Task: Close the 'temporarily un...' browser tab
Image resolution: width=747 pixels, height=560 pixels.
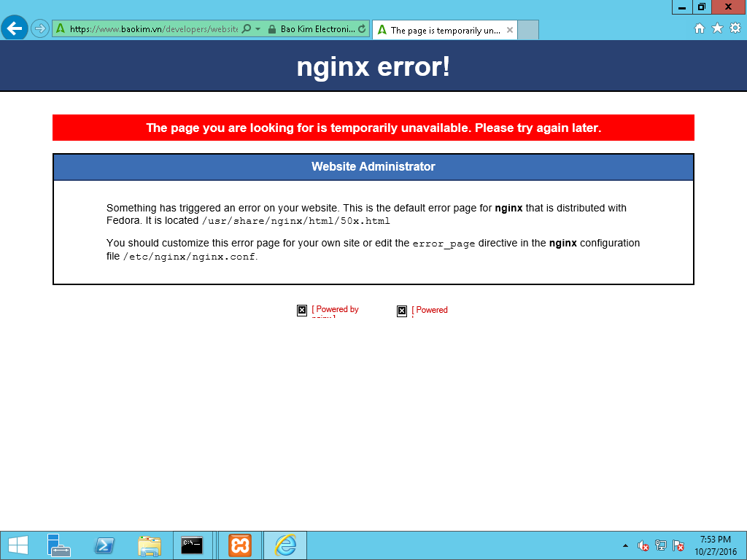Action: (510, 30)
